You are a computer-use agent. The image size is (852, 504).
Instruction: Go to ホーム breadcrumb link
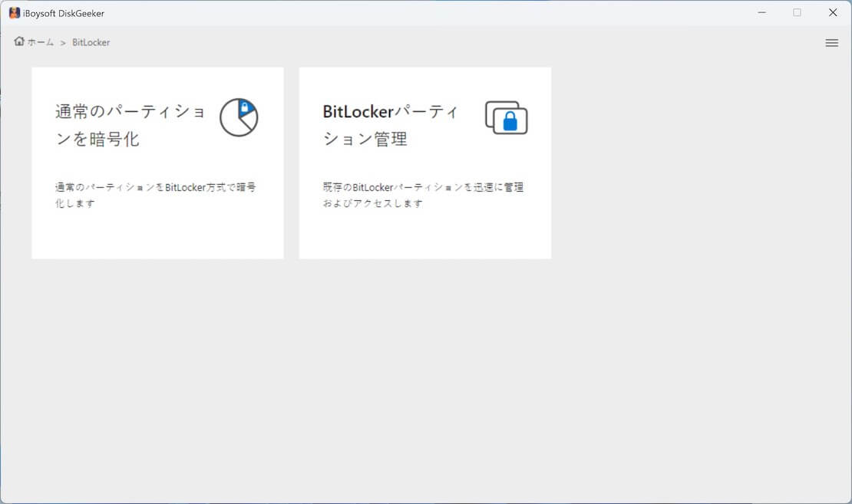click(41, 42)
